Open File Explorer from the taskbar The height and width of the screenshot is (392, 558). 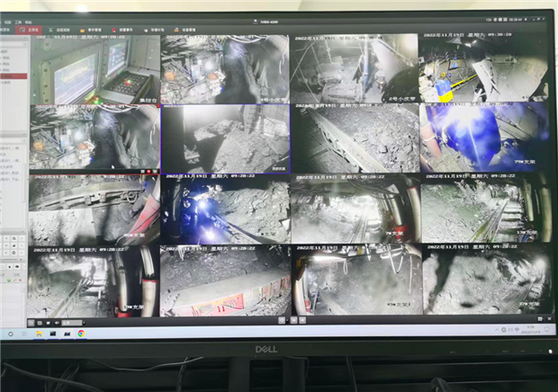[39, 334]
